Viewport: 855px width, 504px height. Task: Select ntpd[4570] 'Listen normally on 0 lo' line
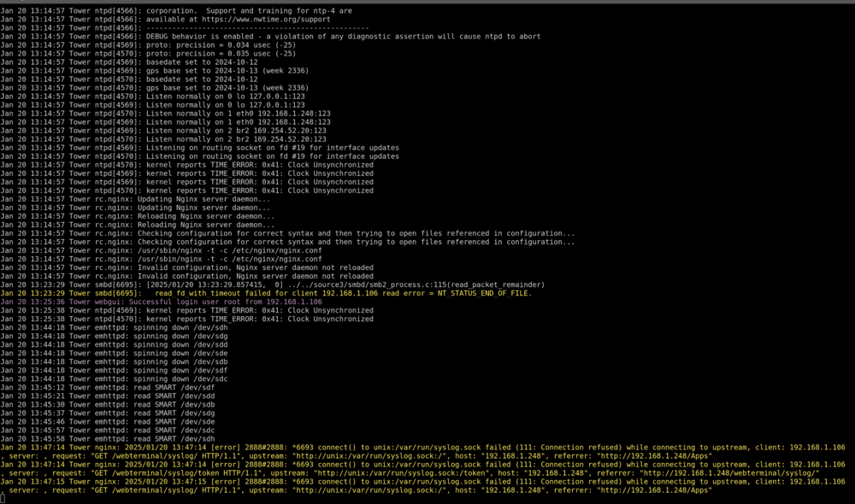153,96
